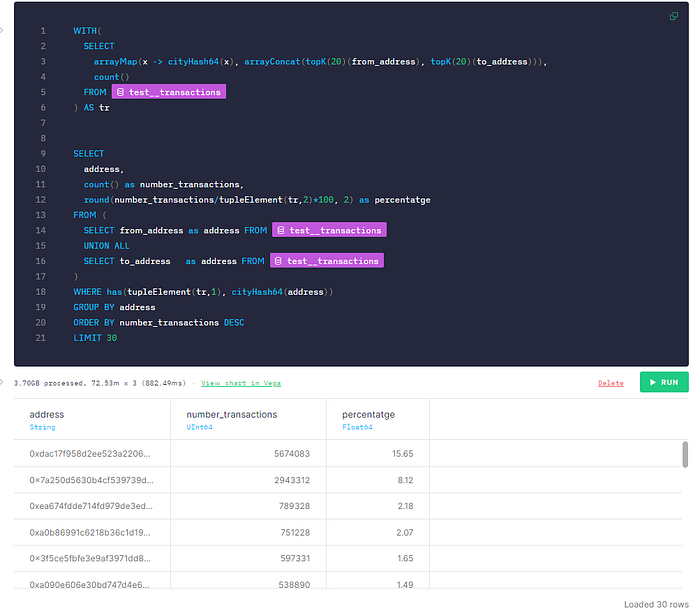The width and height of the screenshot is (700, 616).
Task: Click the 3.70GB processed stats text
Action: (x=100, y=383)
